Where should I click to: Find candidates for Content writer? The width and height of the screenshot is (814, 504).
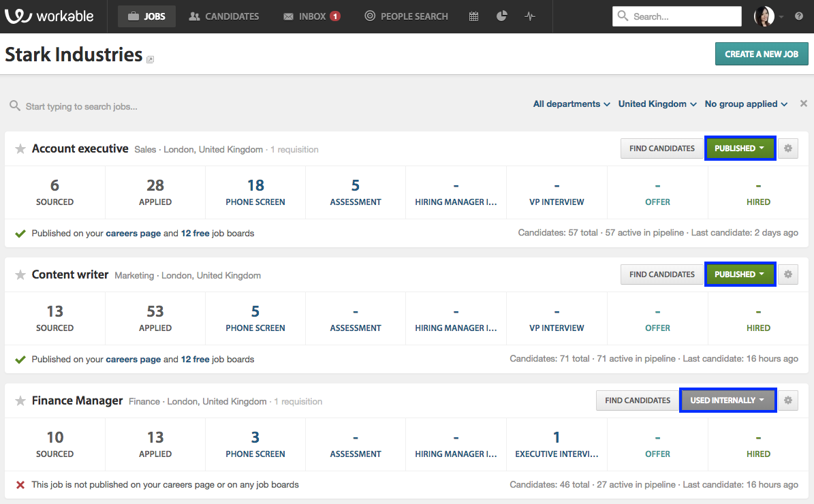pos(662,274)
